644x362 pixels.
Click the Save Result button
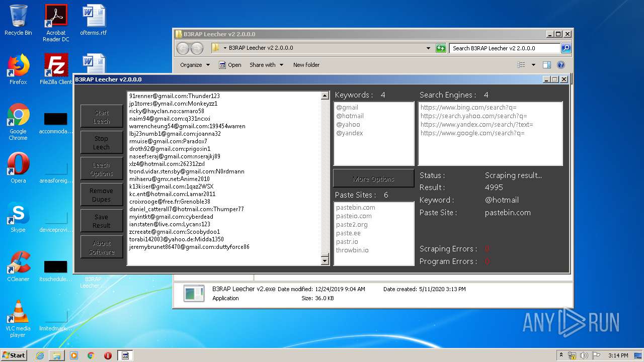point(102,221)
